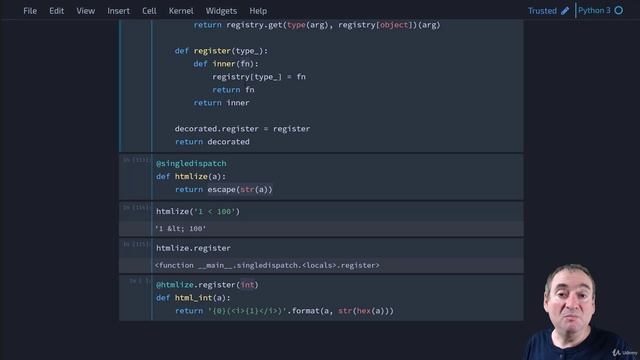
Task: Open the Kernel menu
Action: 181,11
